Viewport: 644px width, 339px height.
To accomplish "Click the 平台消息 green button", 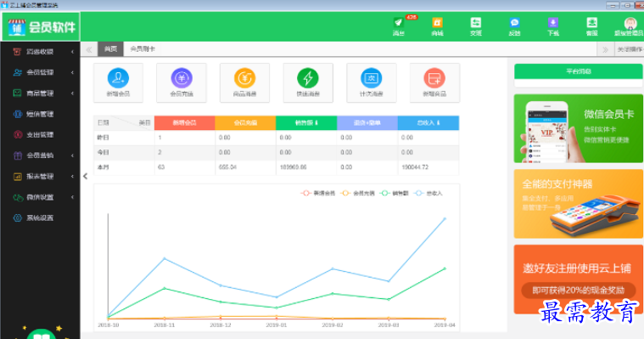I will [579, 71].
